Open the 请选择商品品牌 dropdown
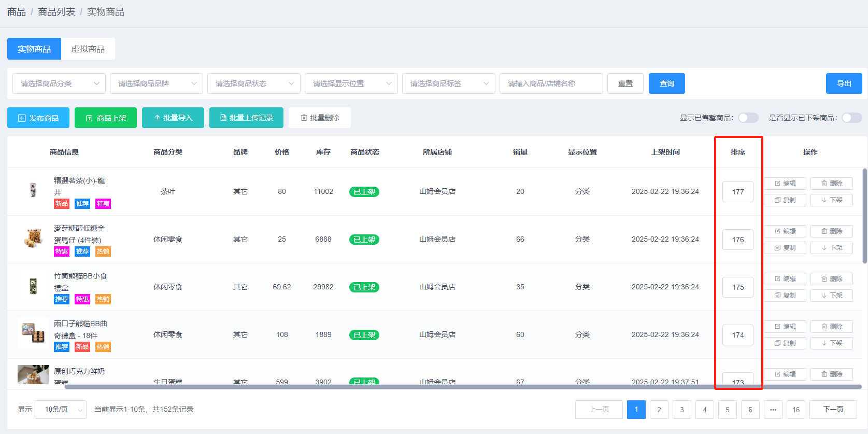Viewport: 868px width, 434px height. click(x=156, y=83)
